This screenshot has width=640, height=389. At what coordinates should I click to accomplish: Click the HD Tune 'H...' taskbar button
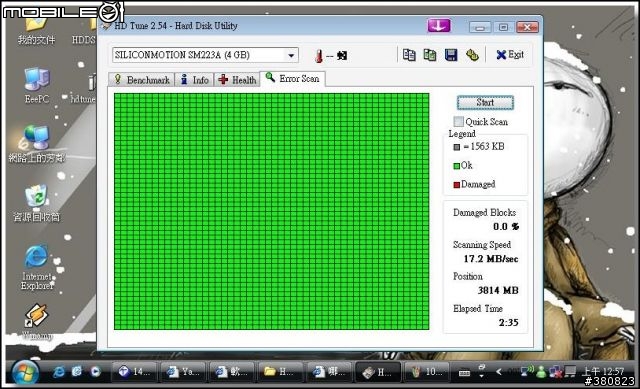point(378,372)
